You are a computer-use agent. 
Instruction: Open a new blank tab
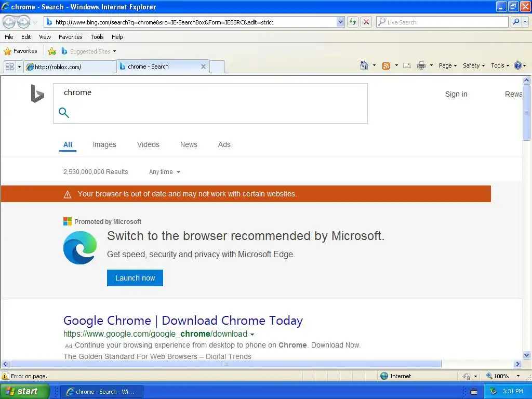point(217,67)
